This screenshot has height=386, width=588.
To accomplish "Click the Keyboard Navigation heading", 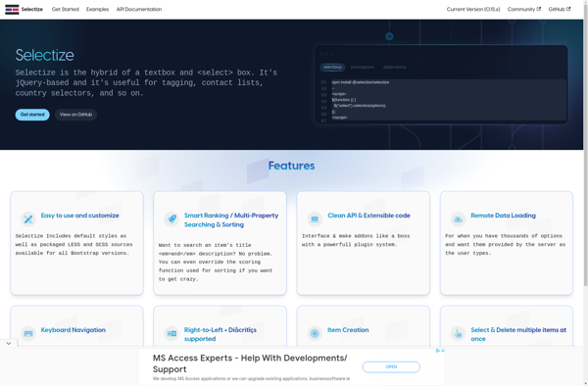I will tap(73, 330).
